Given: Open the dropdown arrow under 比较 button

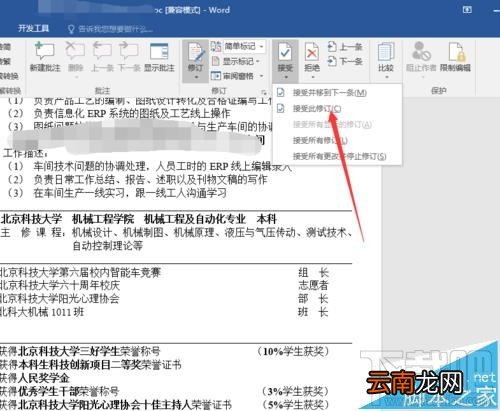Looking at the screenshot, I should tap(386, 77).
